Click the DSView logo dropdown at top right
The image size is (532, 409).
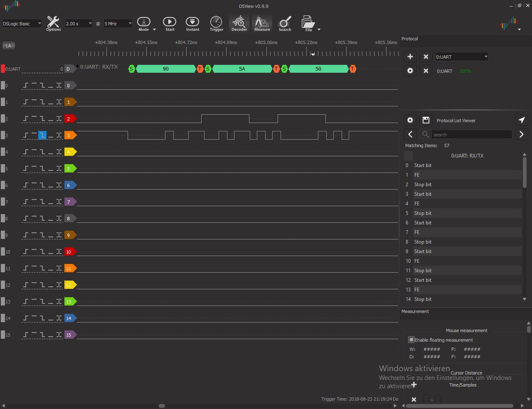519,30
